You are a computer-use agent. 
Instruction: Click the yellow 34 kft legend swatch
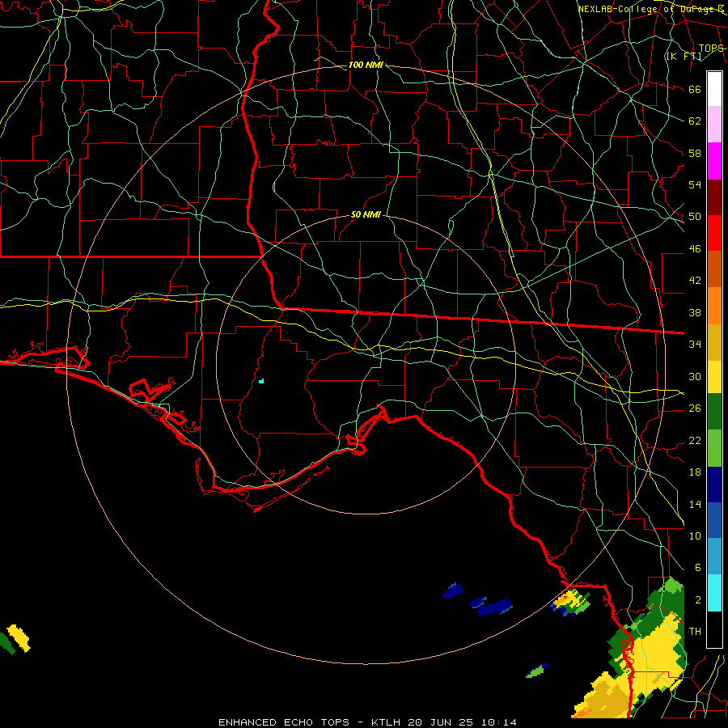(714, 377)
